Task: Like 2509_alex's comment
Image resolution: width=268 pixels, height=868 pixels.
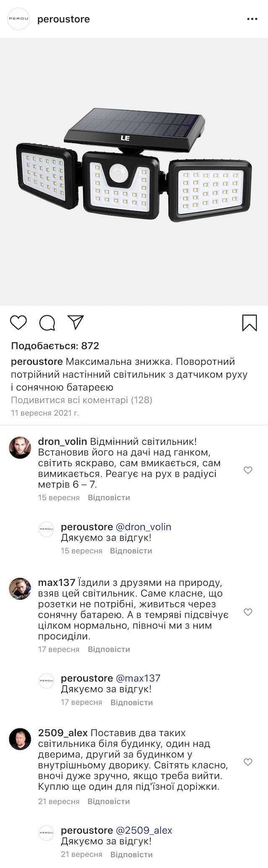Action: click(x=248, y=762)
